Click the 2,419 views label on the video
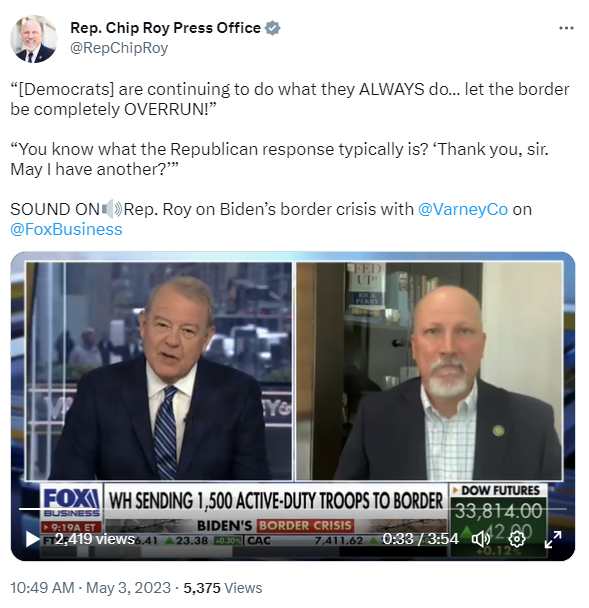The width and height of the screenshot is (589, 608). pos(95,539)
